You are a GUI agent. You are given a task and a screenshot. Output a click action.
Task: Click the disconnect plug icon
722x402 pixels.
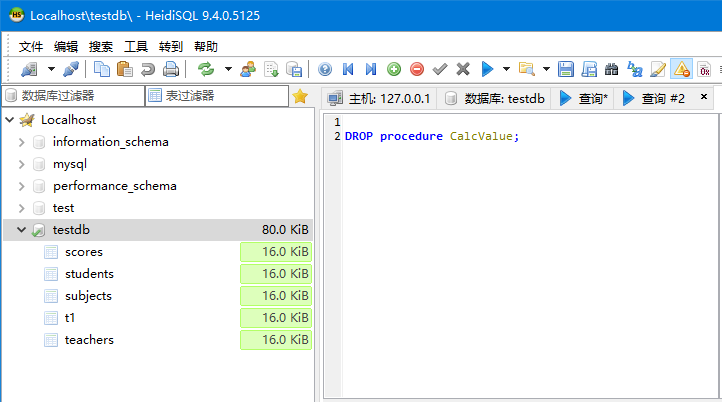click(x=70, y=70)
